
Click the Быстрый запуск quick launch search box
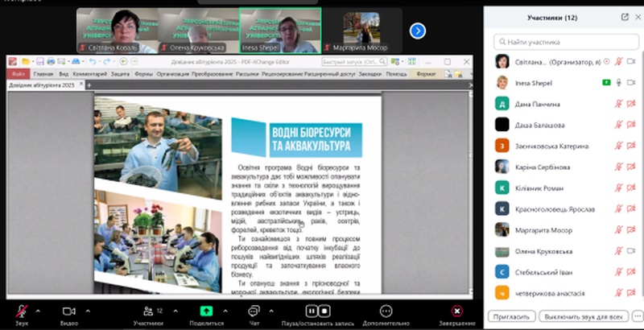click(354, 62)
